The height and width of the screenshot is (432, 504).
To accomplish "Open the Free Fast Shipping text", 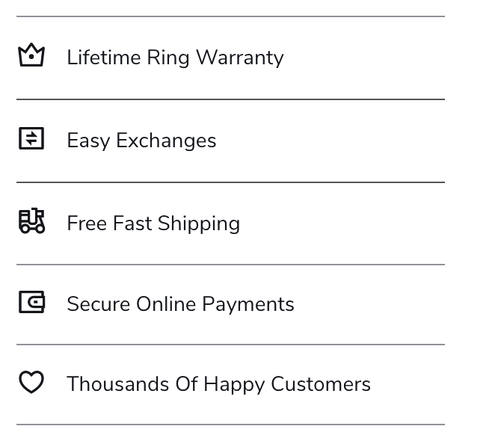I will point(153,223).
